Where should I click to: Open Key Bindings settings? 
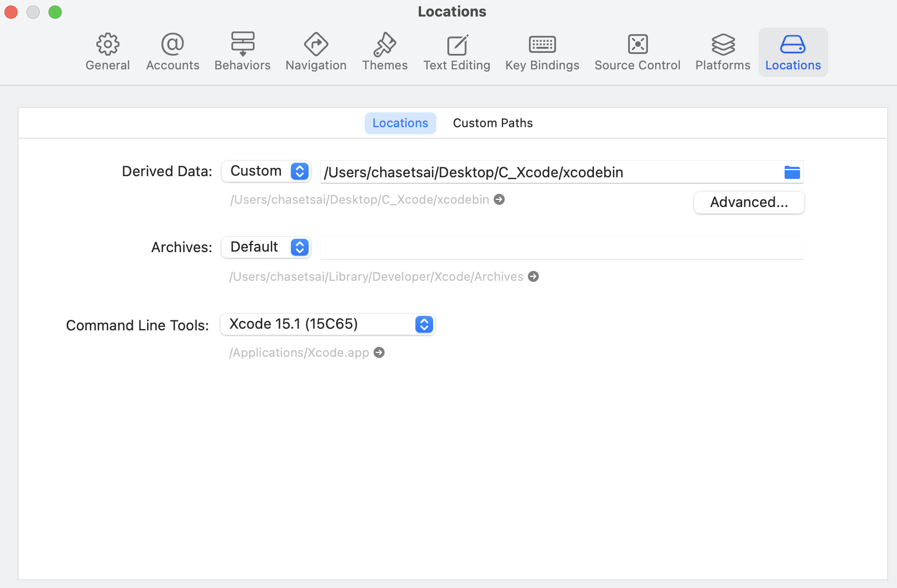542,52
